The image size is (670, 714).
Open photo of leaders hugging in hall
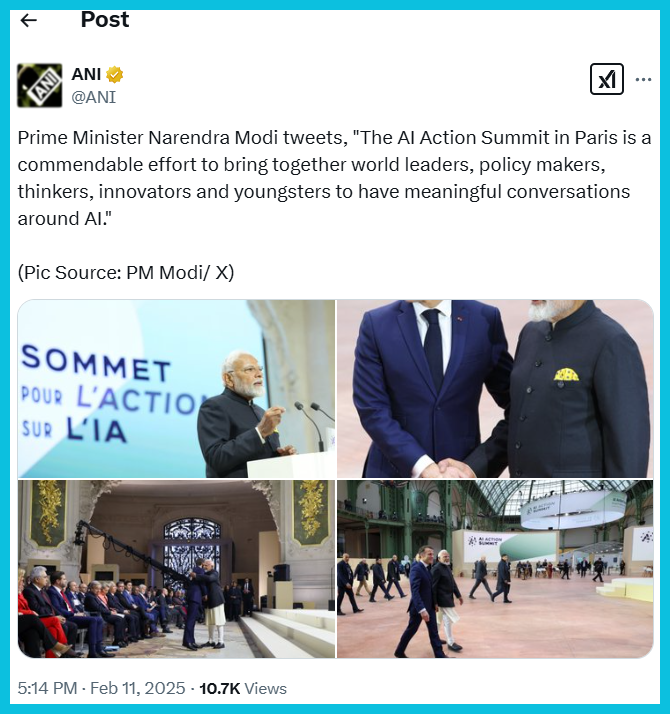coord(176,569)
